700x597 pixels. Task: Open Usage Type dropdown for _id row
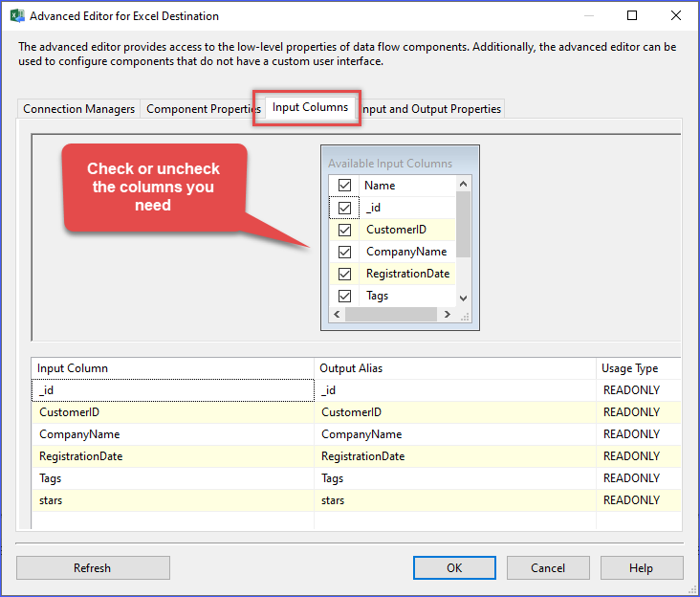(639, 390)
